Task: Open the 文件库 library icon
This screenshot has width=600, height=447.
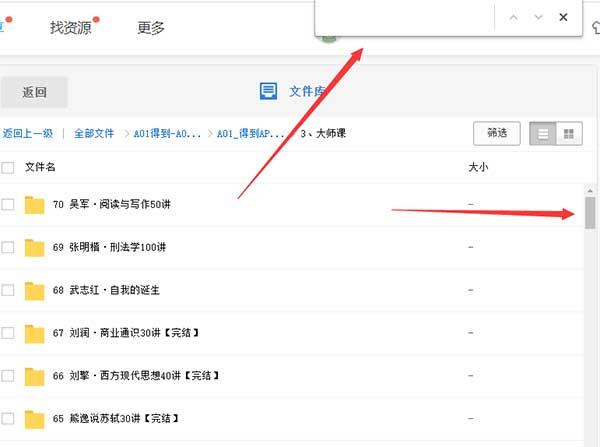Action: click(x=268, y=91)
